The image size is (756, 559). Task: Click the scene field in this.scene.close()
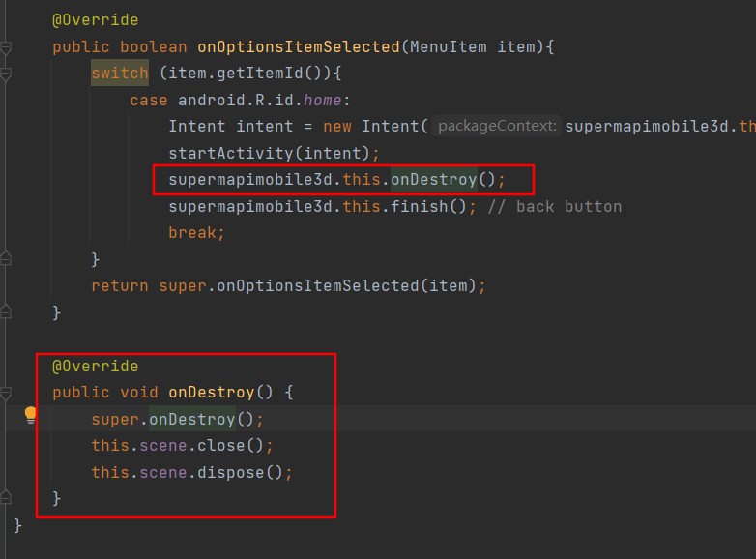163,445
